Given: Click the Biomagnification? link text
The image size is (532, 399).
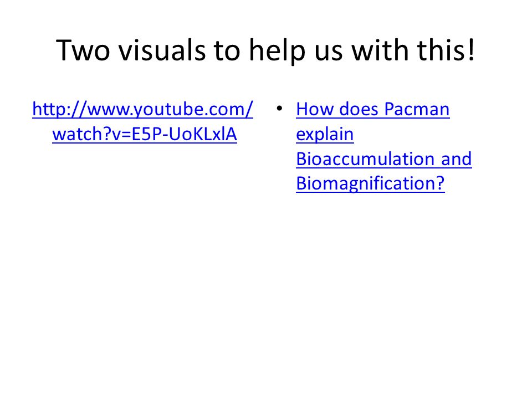Looking at the screenshot, I should [370, 183].
